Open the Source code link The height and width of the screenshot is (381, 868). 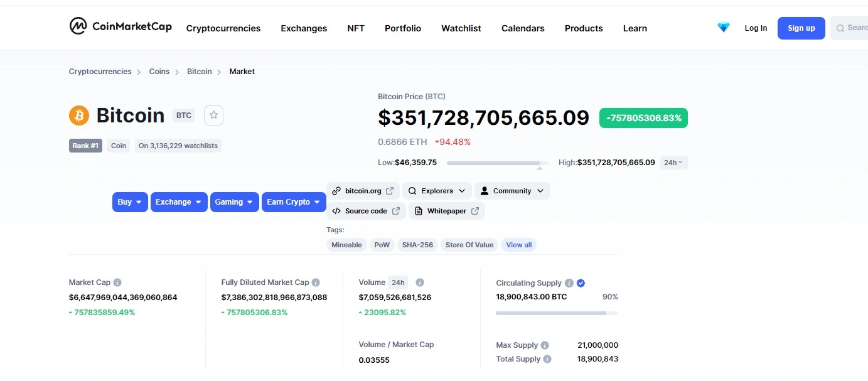pos(366,211)
